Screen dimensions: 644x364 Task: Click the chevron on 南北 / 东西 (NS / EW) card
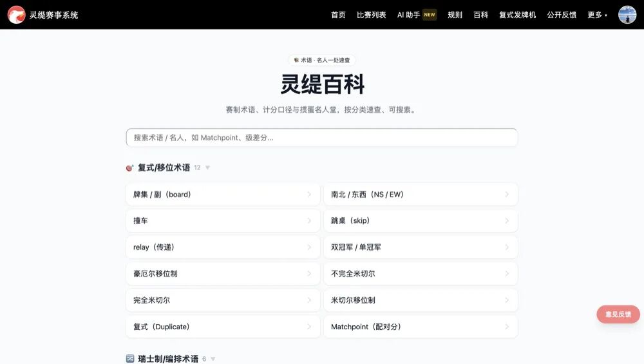coord(507,195)
